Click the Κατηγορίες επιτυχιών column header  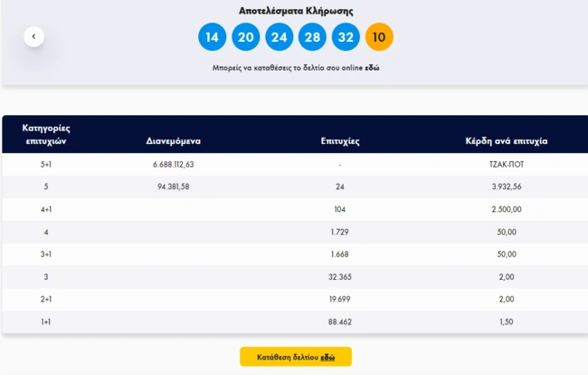click(x=45, y=134)
